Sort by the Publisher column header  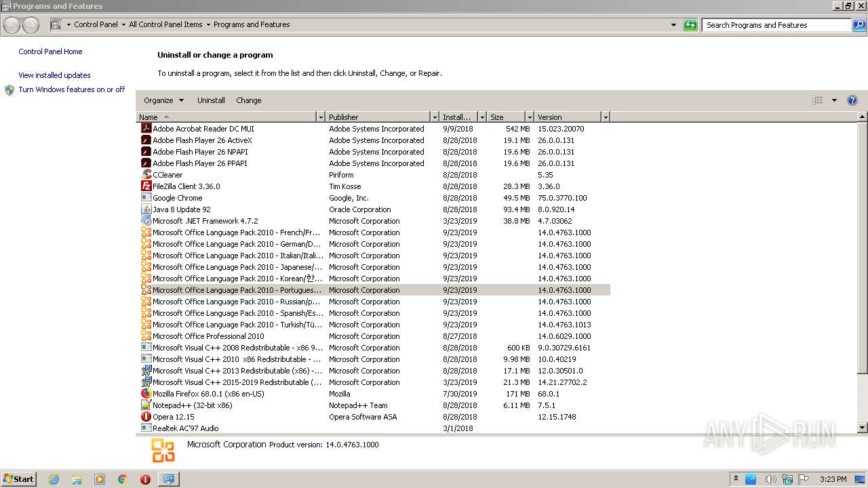(378, 117)
